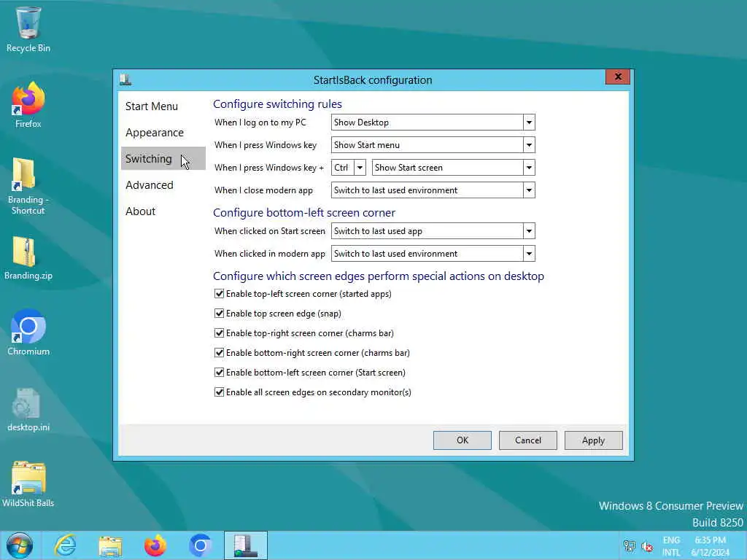Click the muted volume tray icon
The width and height of the screenshot is (747, 560).
647,546
